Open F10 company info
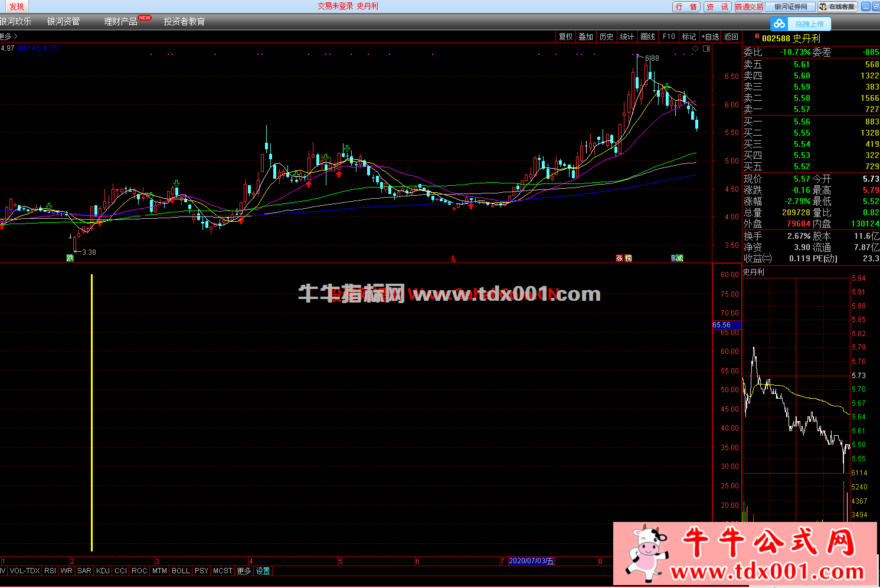This screenshot has height=588, width=880. tap(669, 37)
